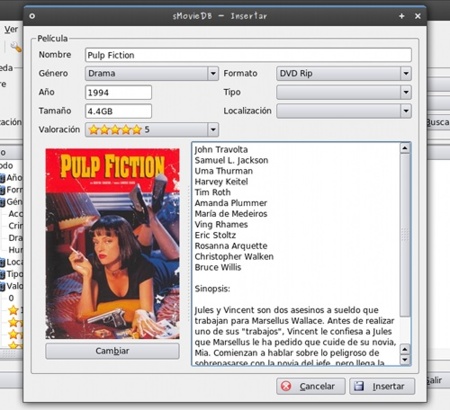Click the scroll-up arrow of the cast text box
Screen dimensions: 450x410
405,148
